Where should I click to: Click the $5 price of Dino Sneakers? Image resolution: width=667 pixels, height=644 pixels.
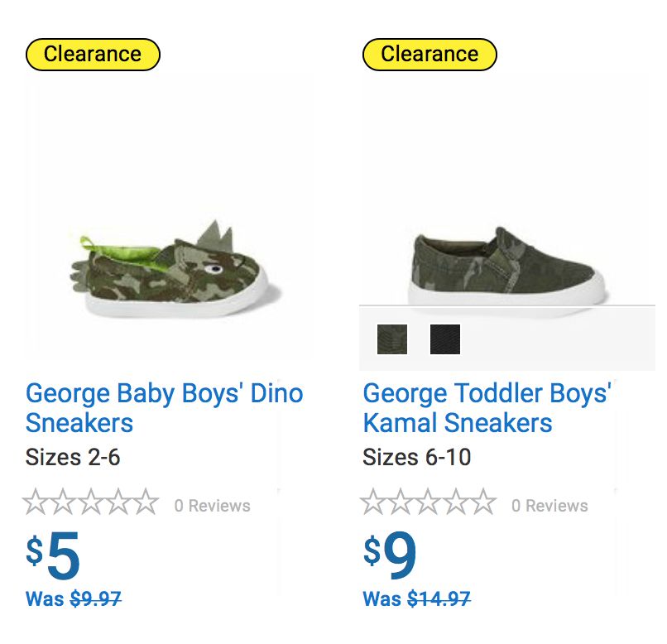click(x=54, y=556)
